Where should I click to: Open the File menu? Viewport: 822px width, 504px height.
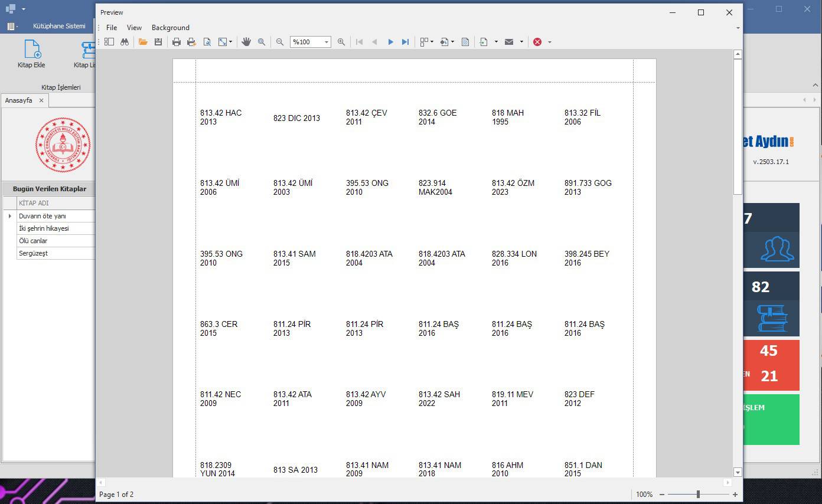(112, 28)
